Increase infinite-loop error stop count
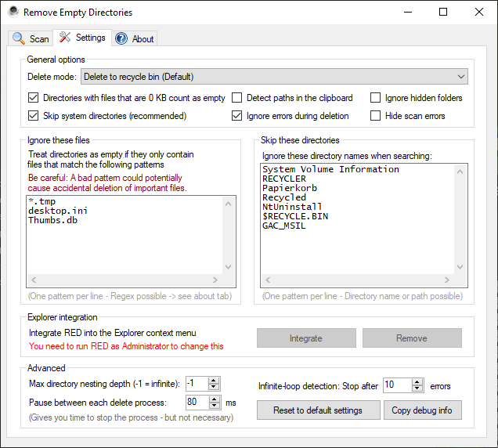 [417, 382]
